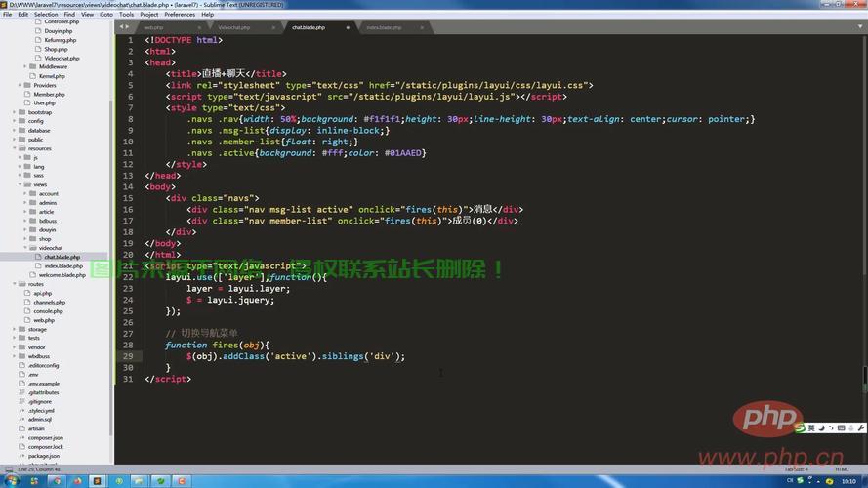Image resolution: width=868 pixels, height=488 pixels.
Task: Open admin.sql file in sidebar
Action: pos(40,420)
